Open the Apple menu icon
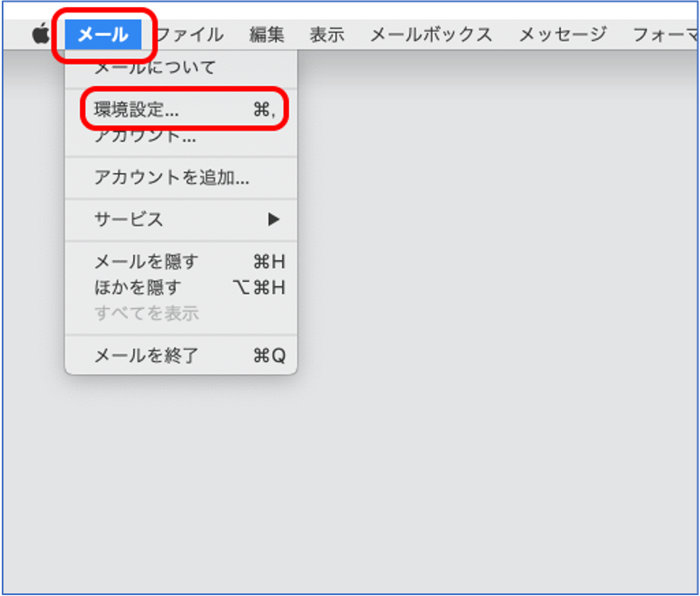This screenshot has height=596, width=700. pyautogui.click(x=41, y=34)
